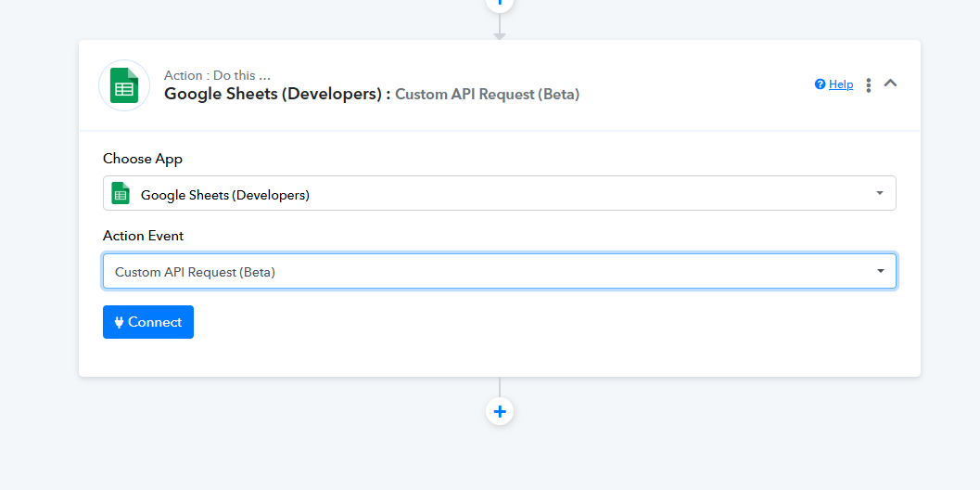Click the plus button at the top edge
Screen dimensions: 980x490
click(500, 4)
